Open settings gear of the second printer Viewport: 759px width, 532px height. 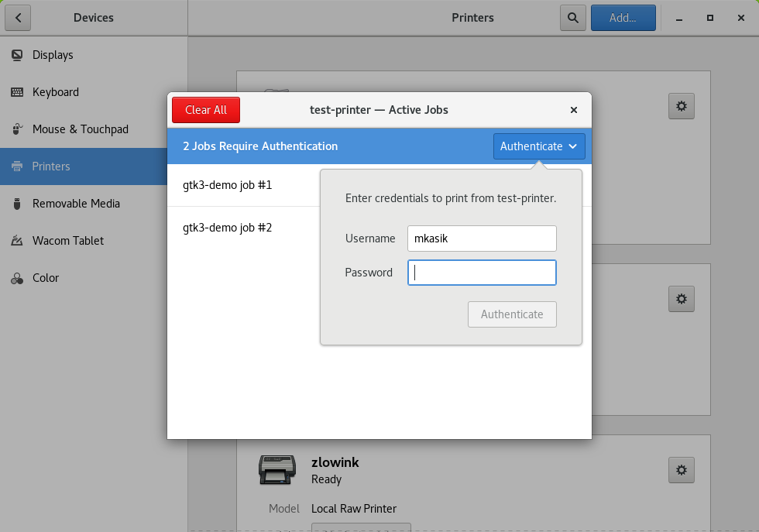pyautogui.click(x=681, y=299)
